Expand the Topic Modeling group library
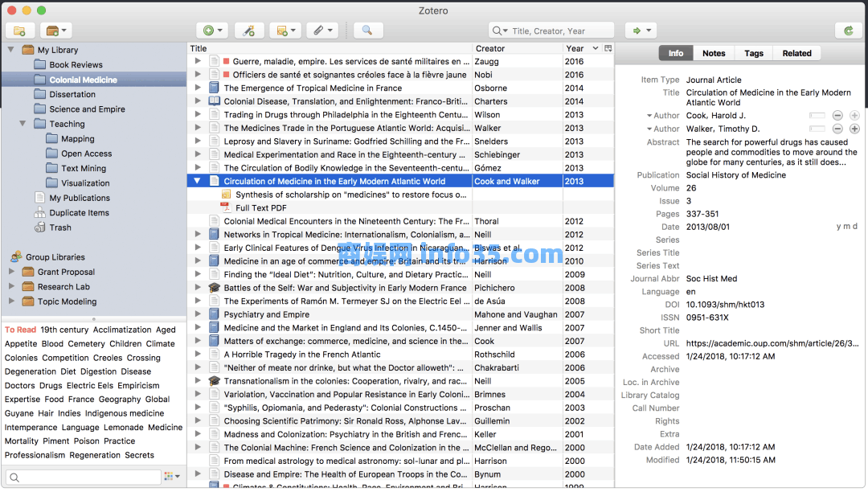This screenshot has height=492, width=868. [x=11, y=301]
